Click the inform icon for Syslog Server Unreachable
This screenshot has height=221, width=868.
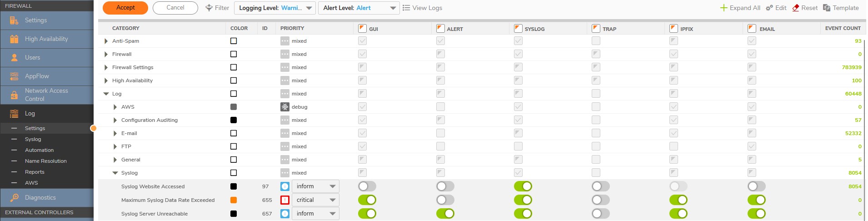coord(285,214)
